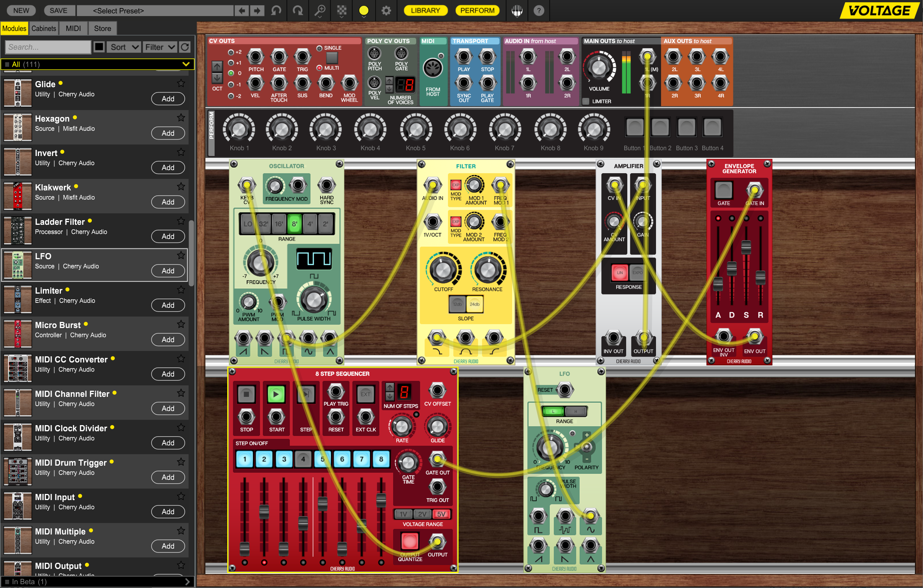The width and height of the screenshot is (923, 588).
Task: Favorite the LFO module star
Action: (181, 255)
